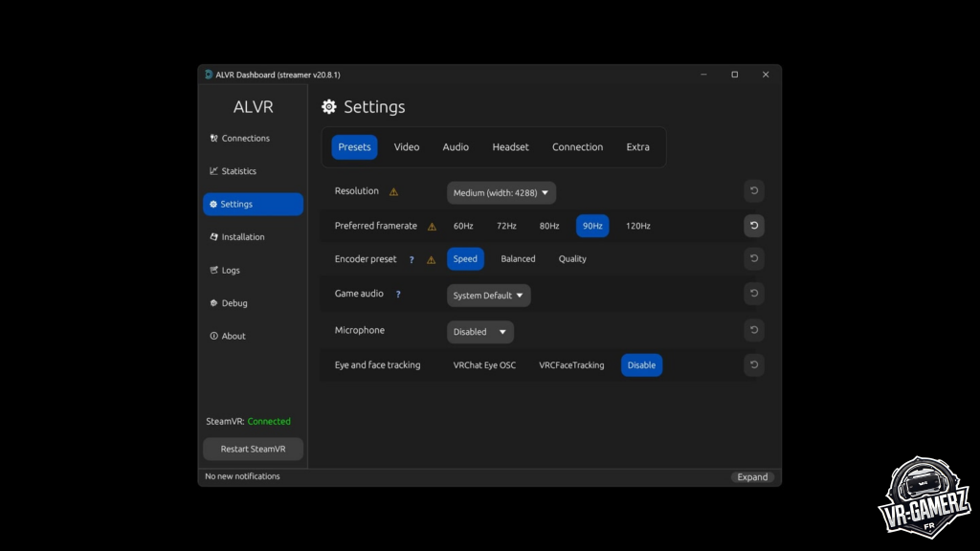
Task: Click the Encoder preset help question mark
Action: [412, 259]
